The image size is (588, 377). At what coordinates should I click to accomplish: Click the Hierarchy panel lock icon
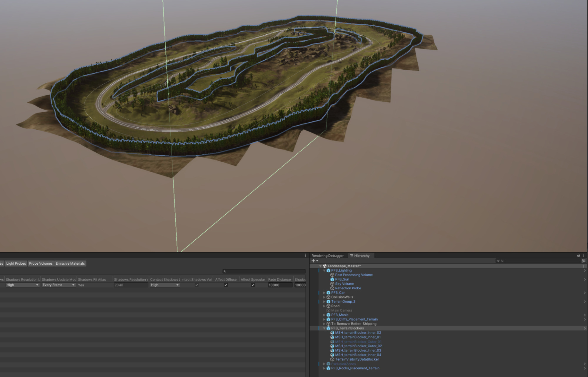tap(578, 255)
